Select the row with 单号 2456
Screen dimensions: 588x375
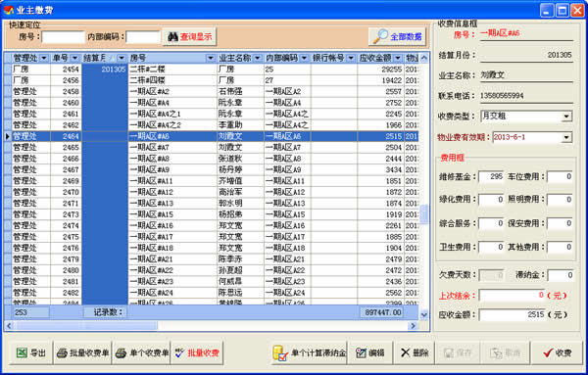pos(211,80)
